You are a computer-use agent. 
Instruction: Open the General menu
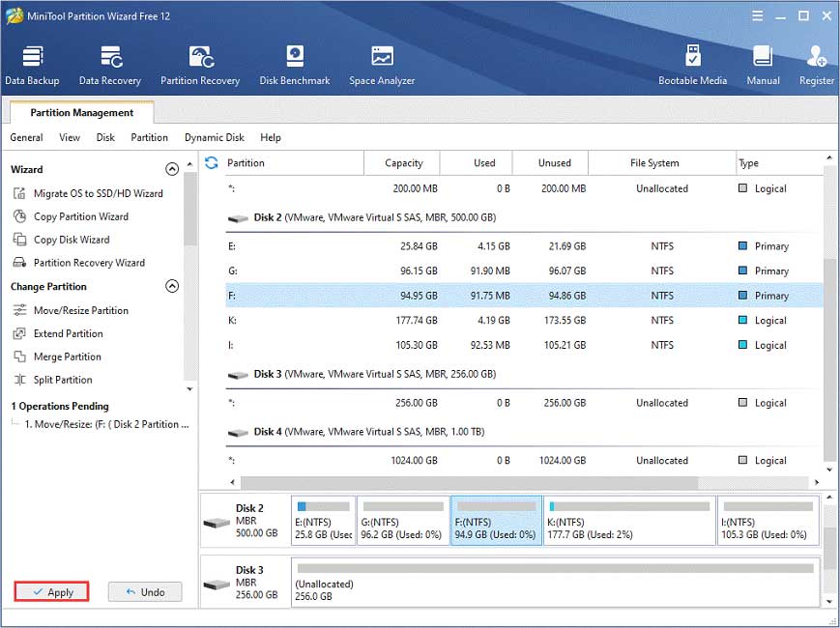[26, 137]
